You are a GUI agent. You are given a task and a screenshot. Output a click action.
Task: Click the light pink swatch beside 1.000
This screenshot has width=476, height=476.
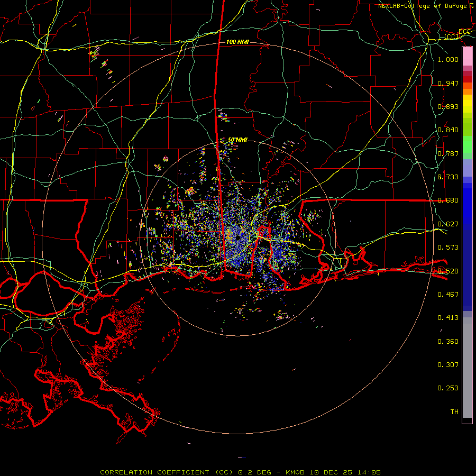point(467,57)
